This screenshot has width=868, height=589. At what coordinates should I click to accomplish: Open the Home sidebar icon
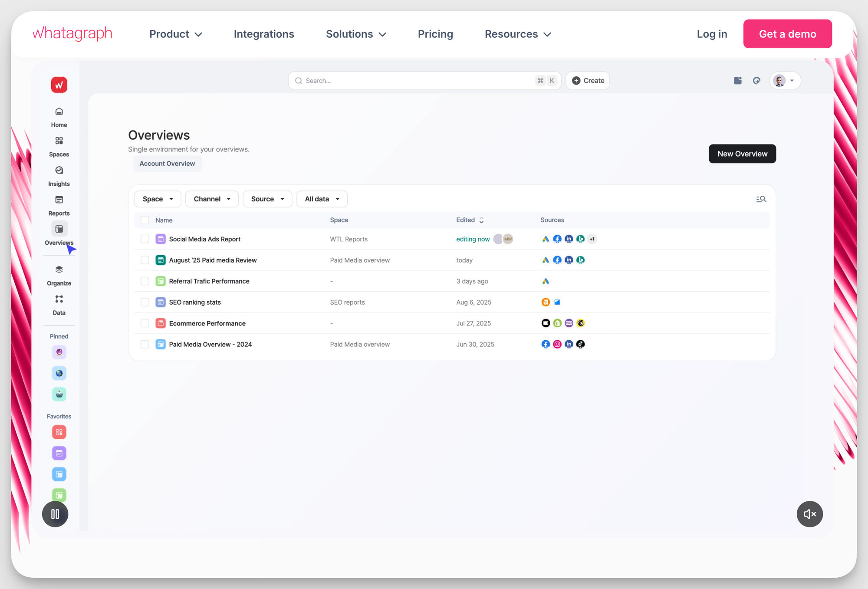[59, 112]
